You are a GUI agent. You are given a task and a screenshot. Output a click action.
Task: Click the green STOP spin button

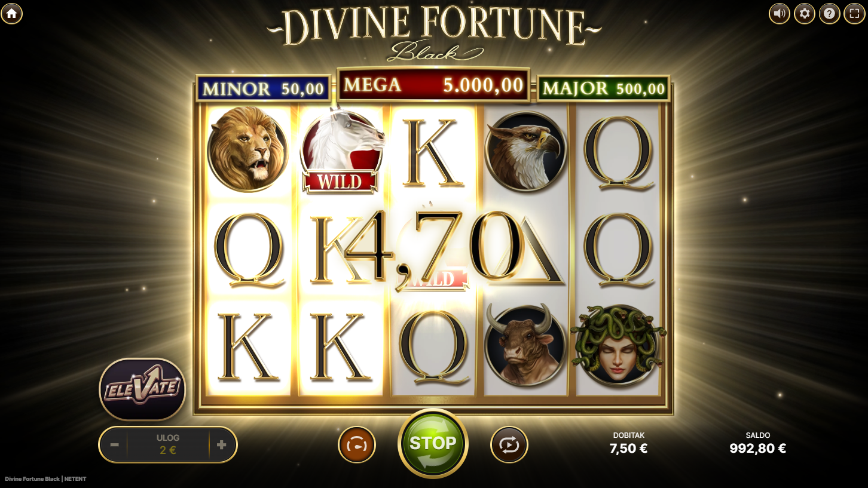tap(433, 443)
